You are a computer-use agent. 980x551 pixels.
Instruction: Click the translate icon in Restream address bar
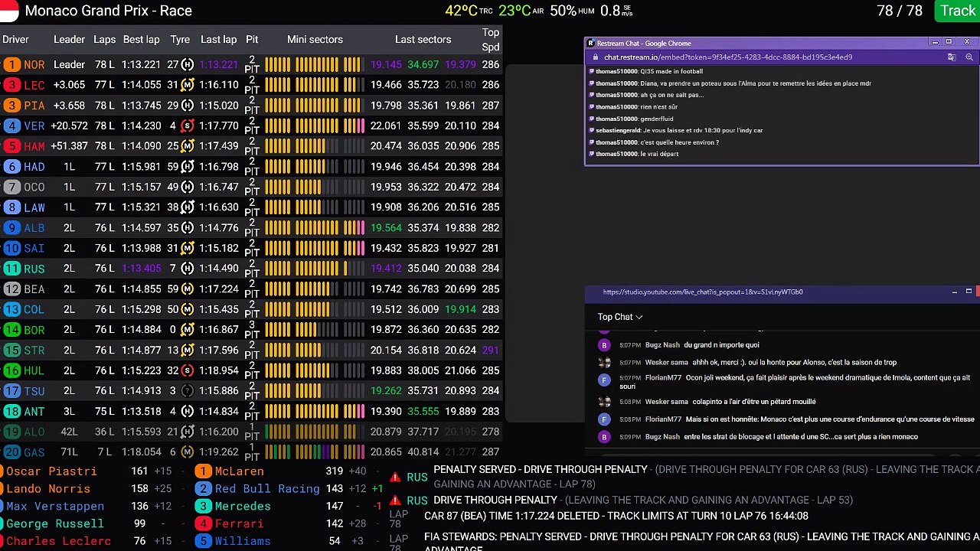(x=952, y=57)
